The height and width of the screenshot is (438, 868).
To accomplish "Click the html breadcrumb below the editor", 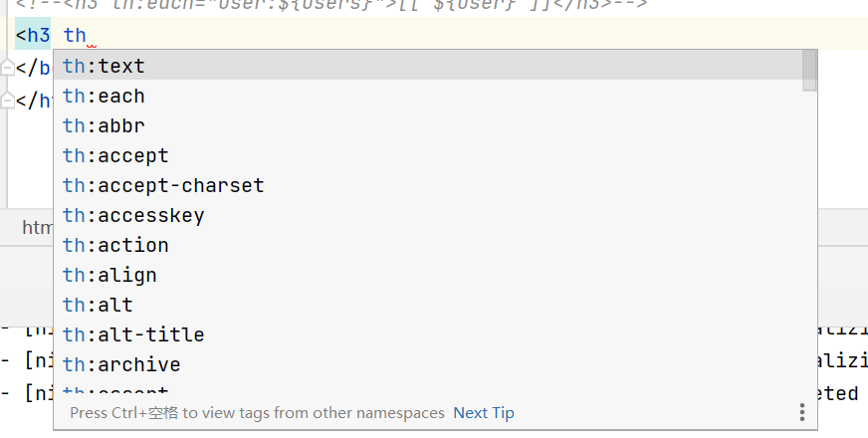I will [x=38, y=227].
